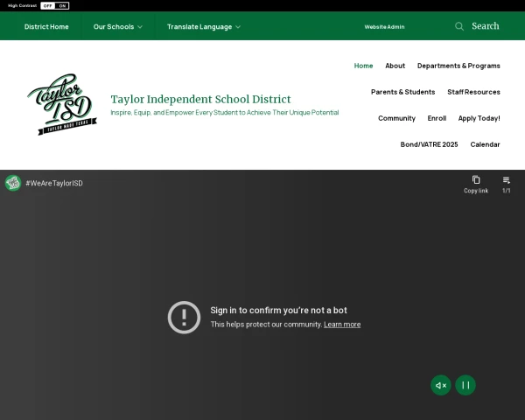Open Staff Resources menu
The width and height of the screenshot is (525, 420).
coord(473,92)
